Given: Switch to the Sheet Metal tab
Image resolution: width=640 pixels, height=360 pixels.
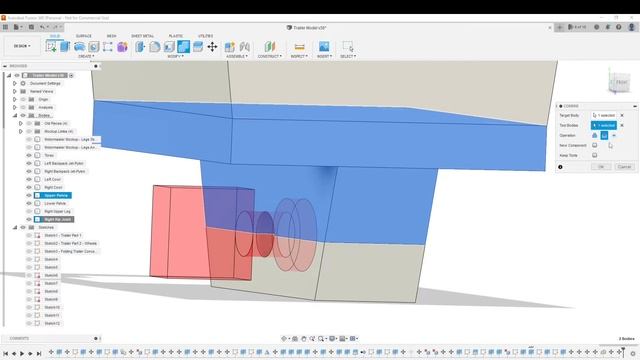Looking at the screenshot, I should click(142, 36).
